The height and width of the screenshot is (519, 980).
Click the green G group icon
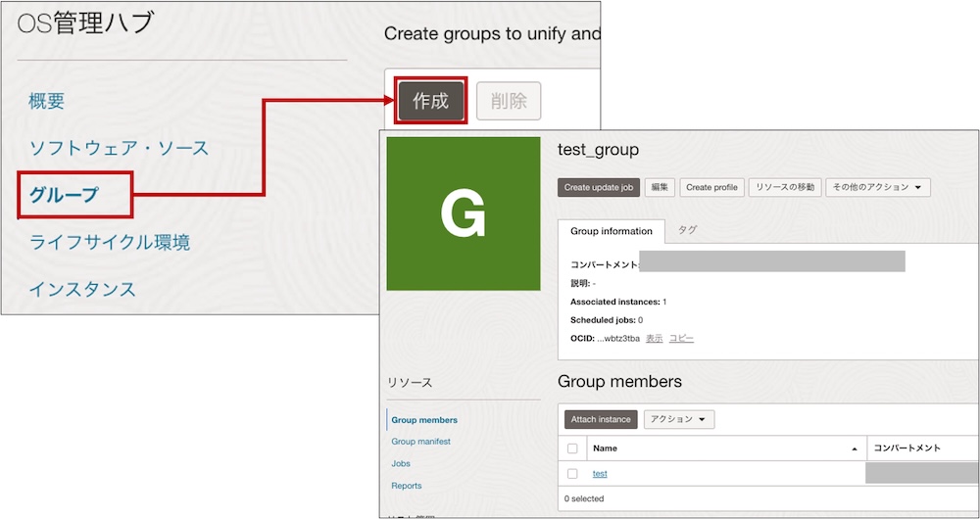464,213
